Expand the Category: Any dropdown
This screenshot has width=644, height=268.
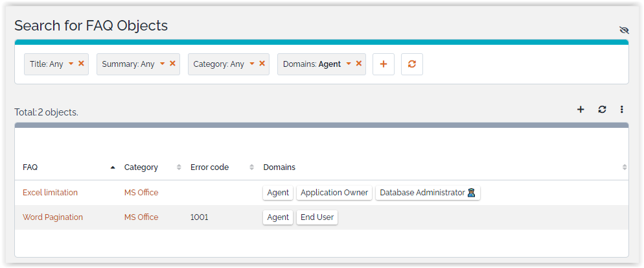click(x=252, y=64)
